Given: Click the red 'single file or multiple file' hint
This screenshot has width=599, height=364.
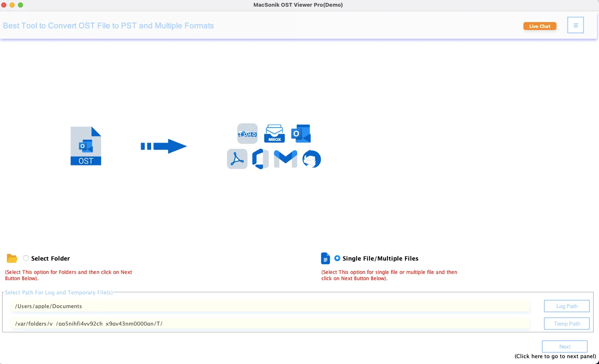Looking at the screenshot, I should [x=389, y=275].
